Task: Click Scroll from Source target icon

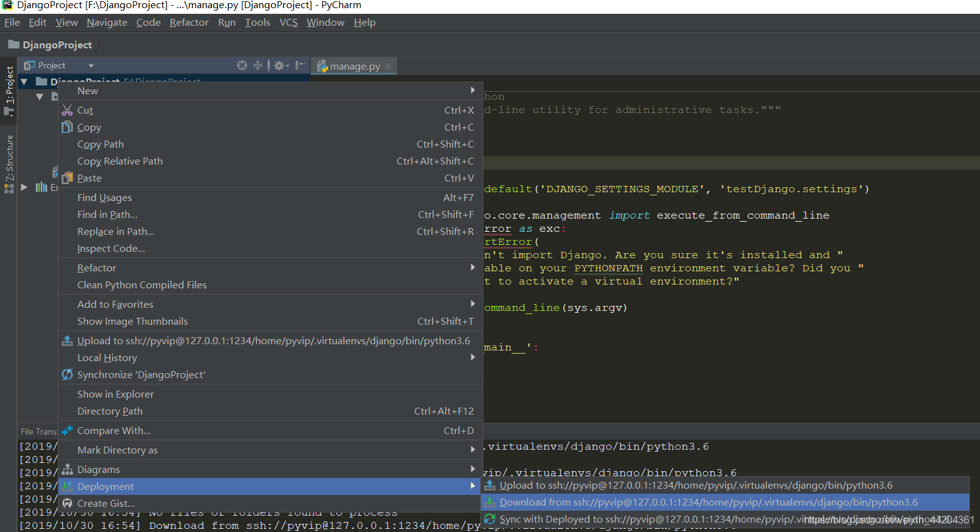Action: pyautogui.click(x=242, y=65)
